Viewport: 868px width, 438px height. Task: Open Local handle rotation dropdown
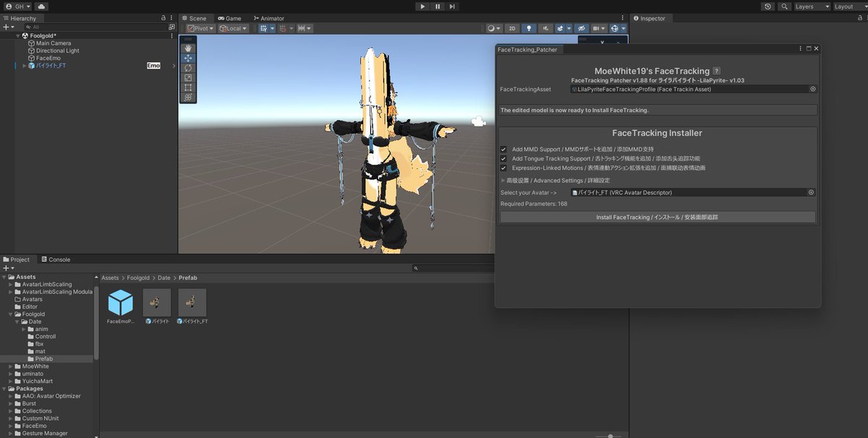point(233,28)
